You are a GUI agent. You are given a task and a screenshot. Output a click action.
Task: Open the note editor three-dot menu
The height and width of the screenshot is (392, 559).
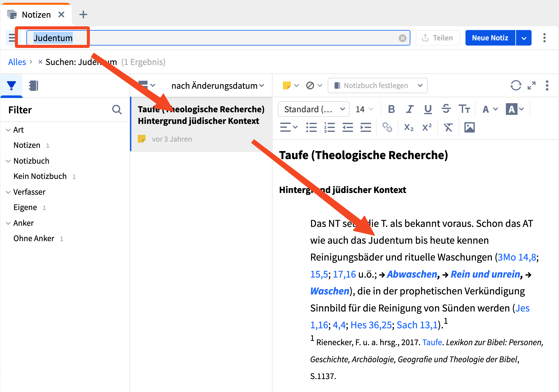coord(547,85)
